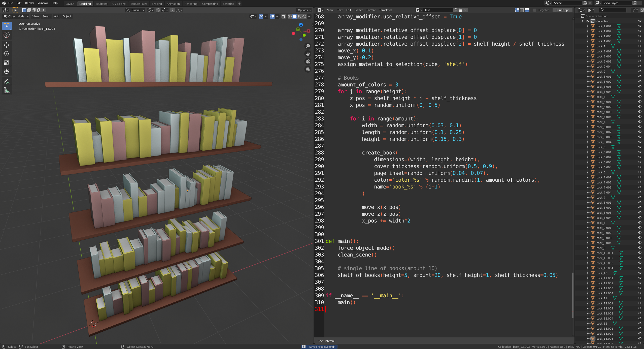Viewport: 644px width, 349px height.
Task: Open Global transform orientation dropdown
Action: click(x=135, y=10)
